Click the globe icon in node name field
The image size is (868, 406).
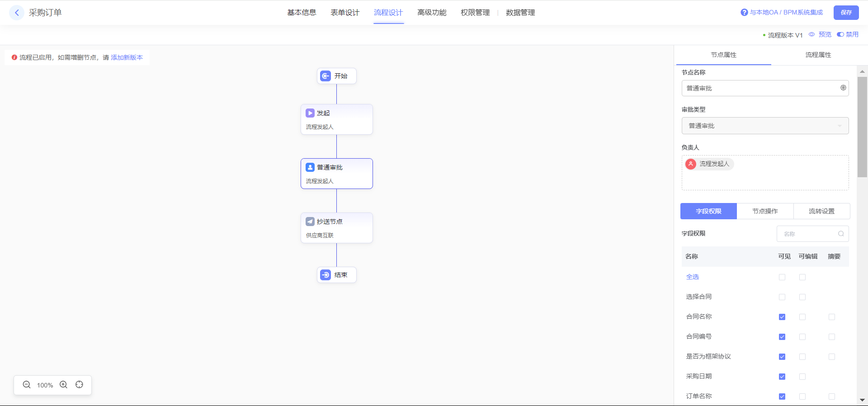point(843,88)
